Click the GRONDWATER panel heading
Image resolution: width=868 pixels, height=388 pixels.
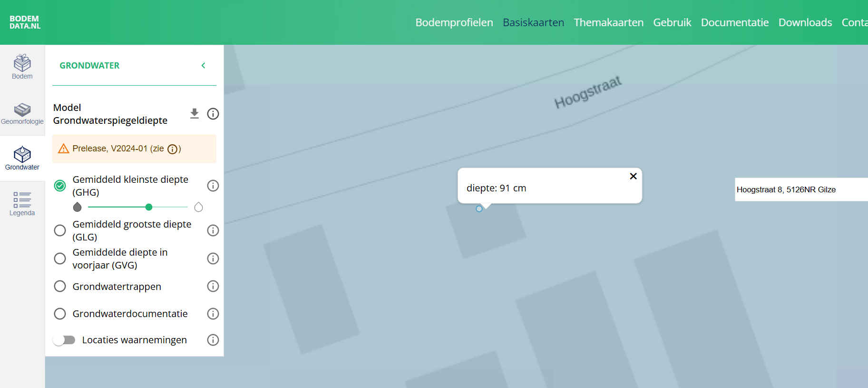[x=89, y=66]
